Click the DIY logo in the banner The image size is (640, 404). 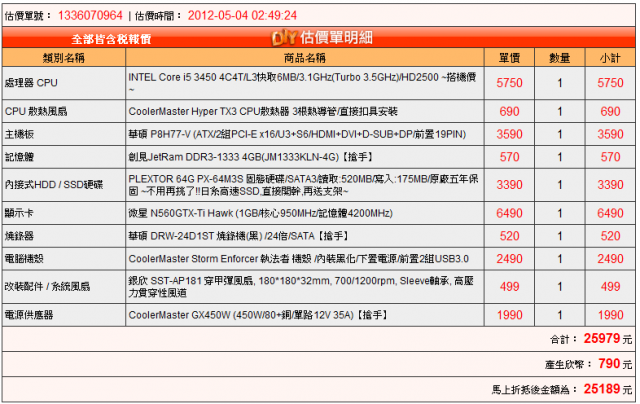coord(284,38)
